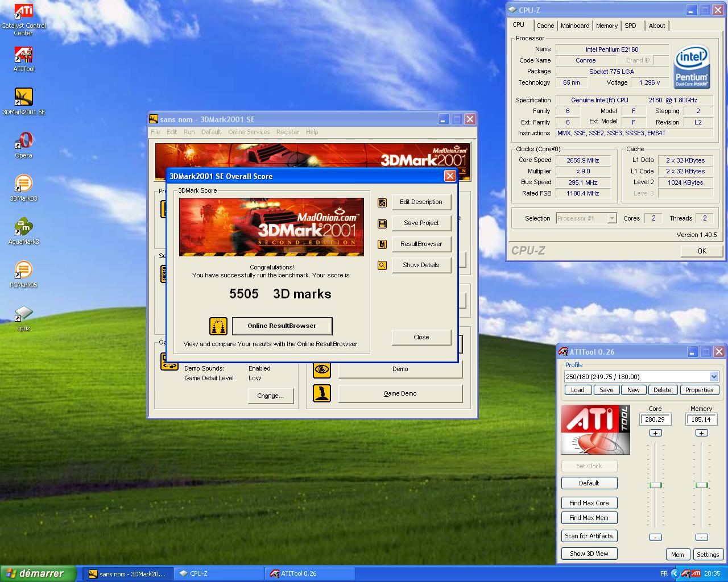Switch to the Mainboard tab in CPU-Z

click(575, 26)
